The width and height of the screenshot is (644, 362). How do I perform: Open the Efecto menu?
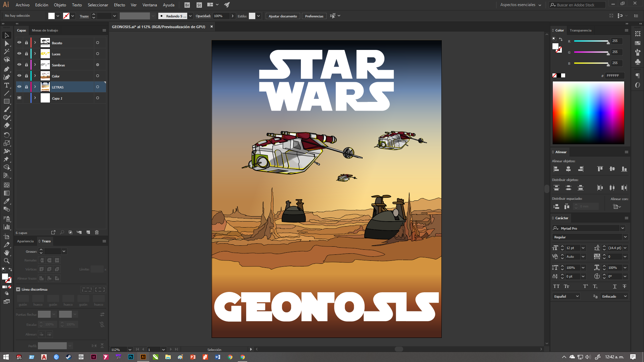click(x=119, y=5)
